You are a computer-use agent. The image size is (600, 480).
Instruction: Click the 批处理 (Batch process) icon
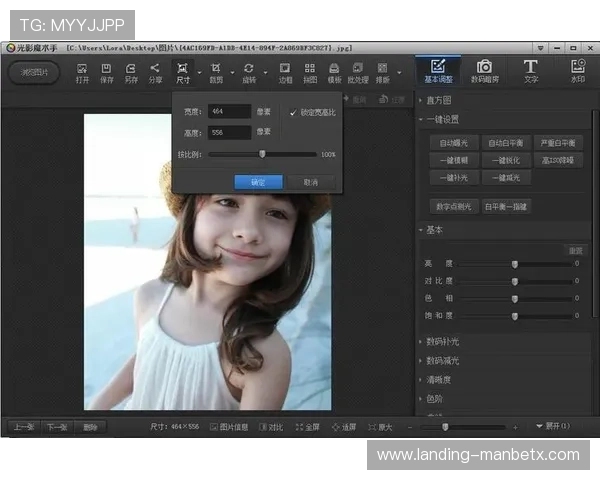pos(358,70)
